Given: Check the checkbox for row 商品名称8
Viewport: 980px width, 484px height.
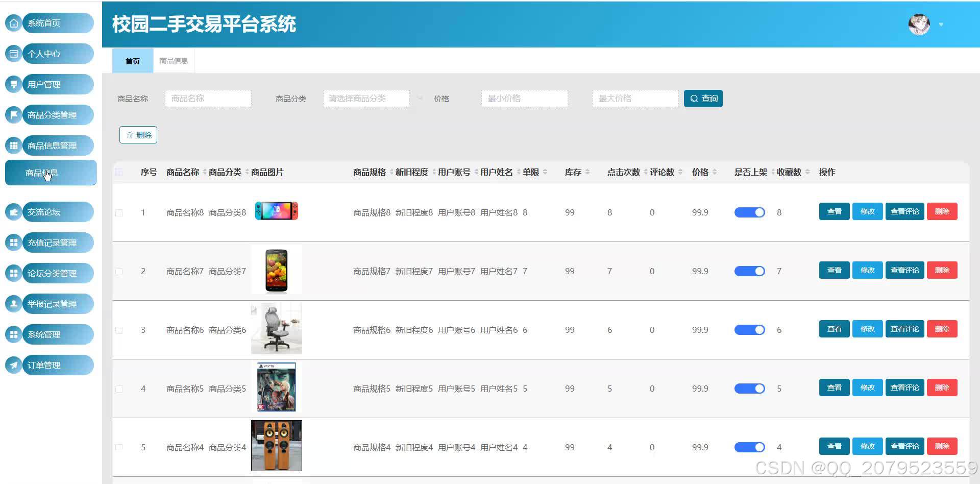Looking at the screenshot, I should (x=119, y=212).
